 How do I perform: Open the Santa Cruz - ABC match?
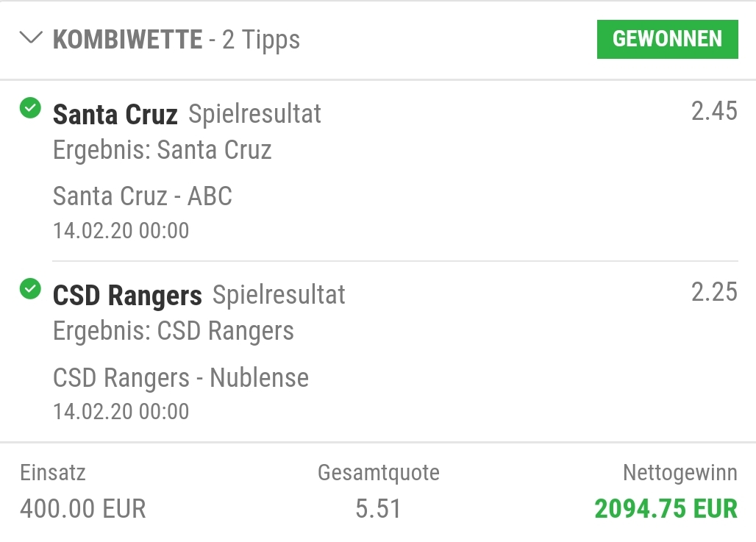(143, 196)
